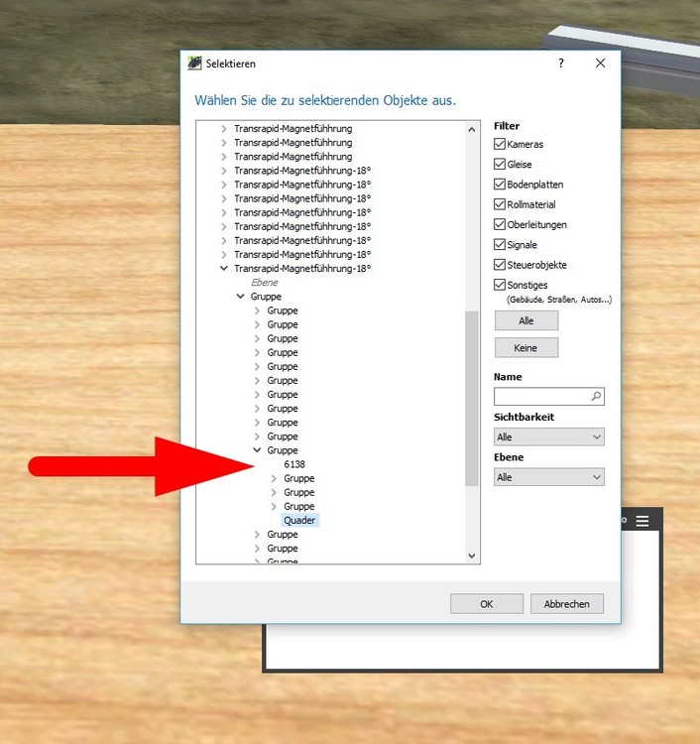Select the 6138 tree item
The image size is (700, 744).
pos(294,464)
